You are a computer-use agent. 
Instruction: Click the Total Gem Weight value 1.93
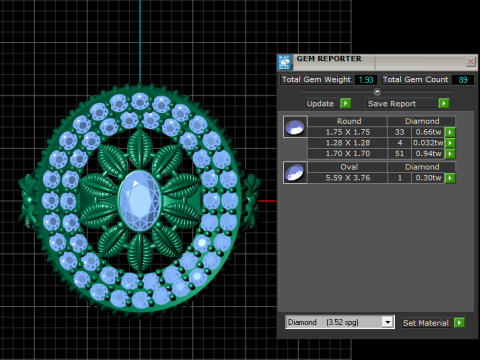(366, 80)
